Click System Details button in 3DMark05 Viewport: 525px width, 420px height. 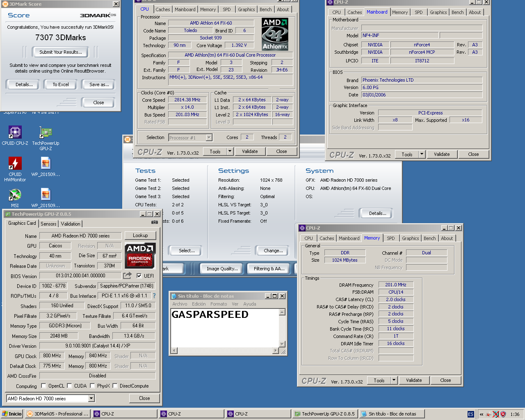pyautogui.click(x=377, y=213)
